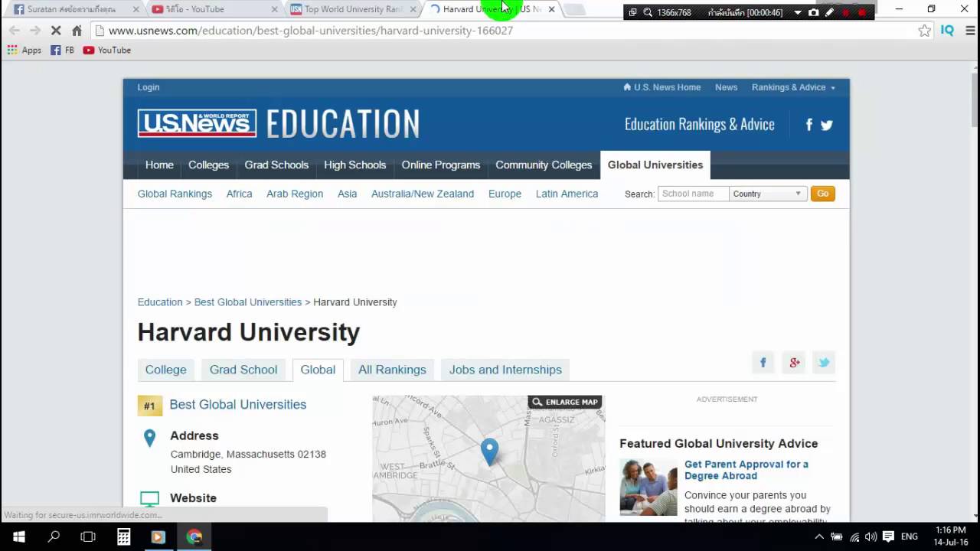Open YouTube bookmark
The height and width of the screenshot is (551, 980).
(107, 50)
